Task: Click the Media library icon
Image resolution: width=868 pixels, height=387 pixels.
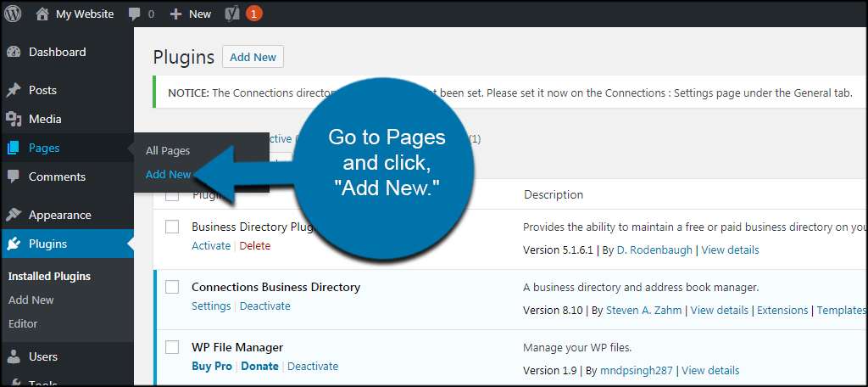Action: coord(14,119)
